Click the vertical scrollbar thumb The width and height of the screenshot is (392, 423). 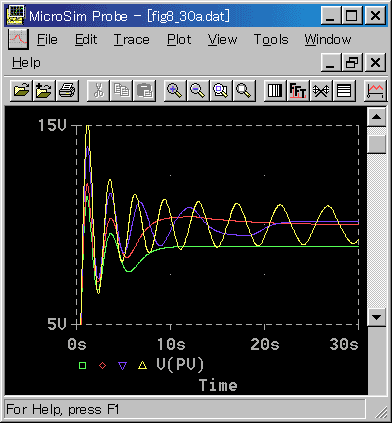pos(377,144)
